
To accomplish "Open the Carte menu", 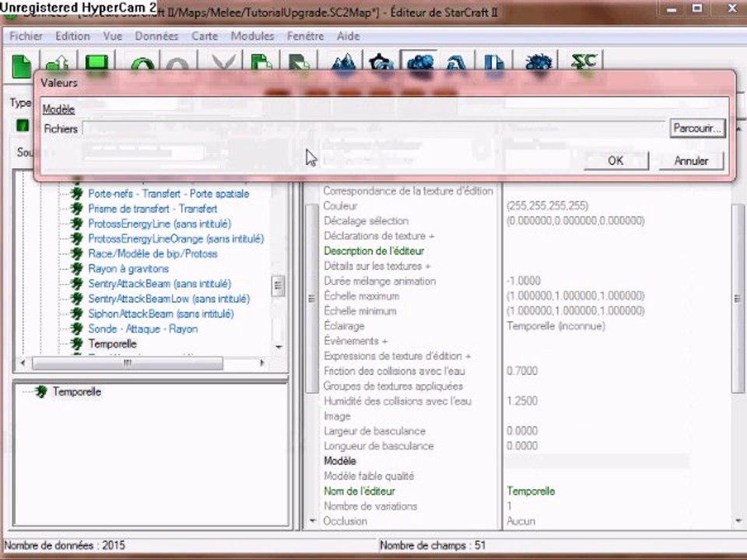I will 205,37.
